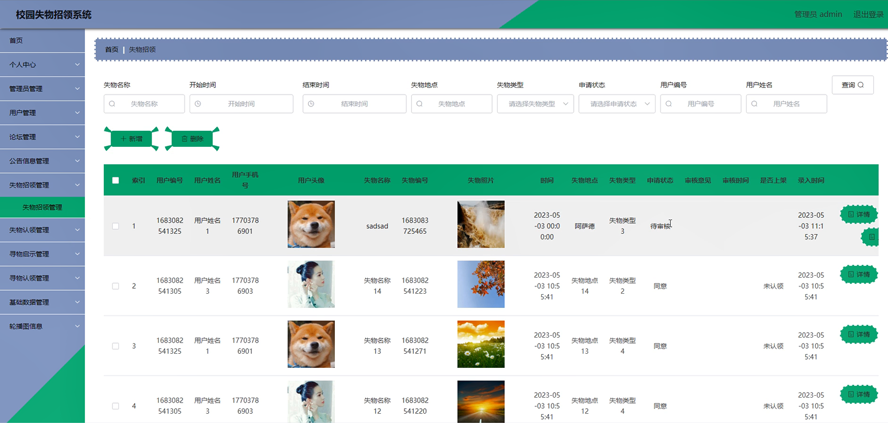The image size is (888, 423).
Task: Click 未认领 status in row 2
Action: pos(773,286)
